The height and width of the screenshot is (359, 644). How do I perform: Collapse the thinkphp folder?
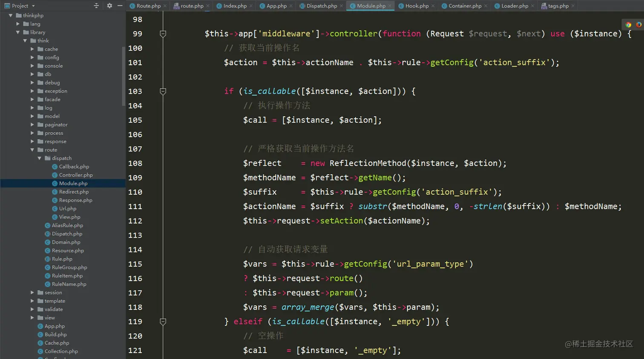11,15
